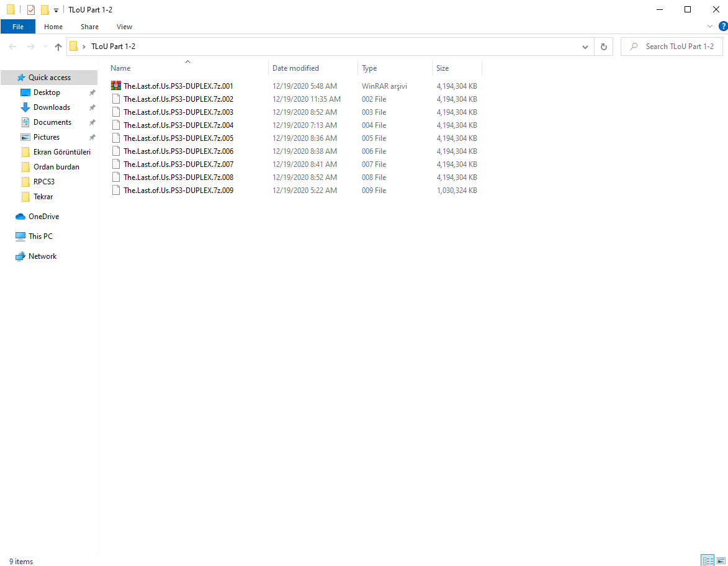
Task: Open Tekrar folder in sidebar
Action: coord(43,196)
